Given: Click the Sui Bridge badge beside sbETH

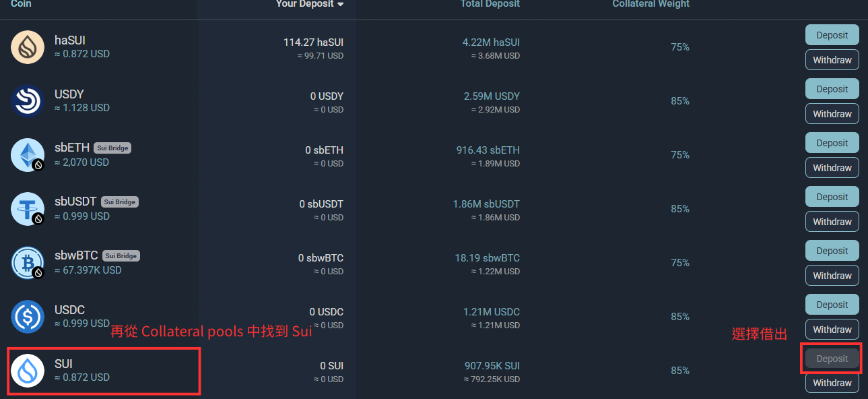Looking at the screenshot, I should pyautogui.click(x=112, y=148).
